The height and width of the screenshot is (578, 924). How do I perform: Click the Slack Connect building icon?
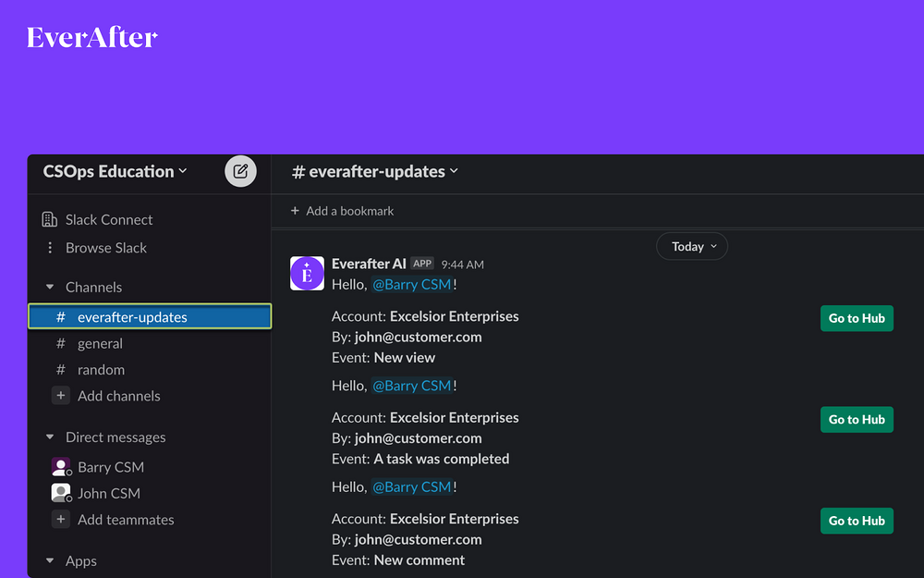click(50, 219)
